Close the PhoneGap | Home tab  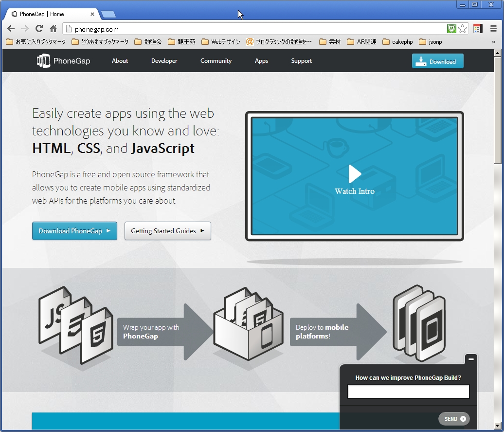[92, 14]
